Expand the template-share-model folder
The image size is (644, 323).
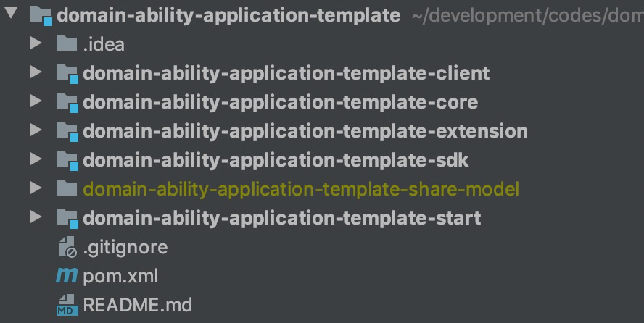(x=36, y=189)
